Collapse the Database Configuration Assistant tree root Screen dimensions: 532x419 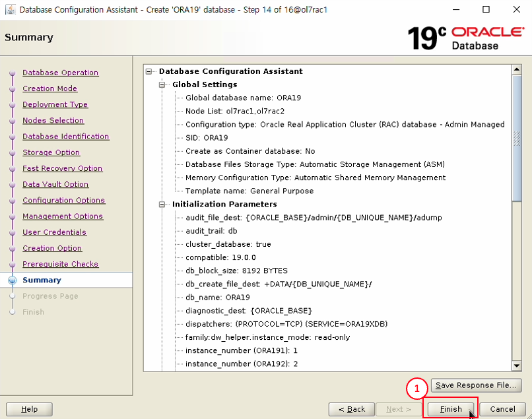click(150, 71)
